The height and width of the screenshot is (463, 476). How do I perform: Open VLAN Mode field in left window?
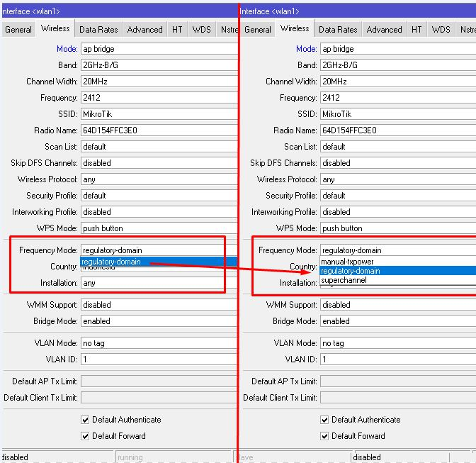159,343
